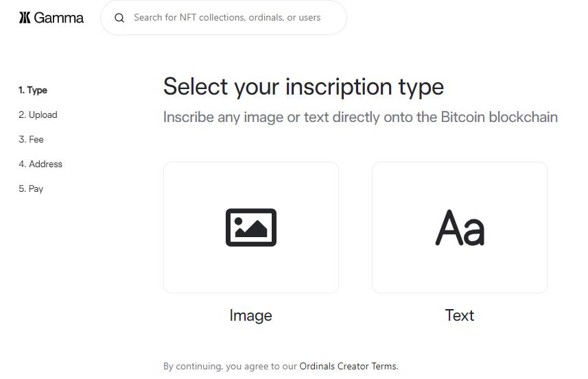This screenshot has height=379, width=588.
Task: Click the Gamma logo icon
Action: [x=25, y=18]
